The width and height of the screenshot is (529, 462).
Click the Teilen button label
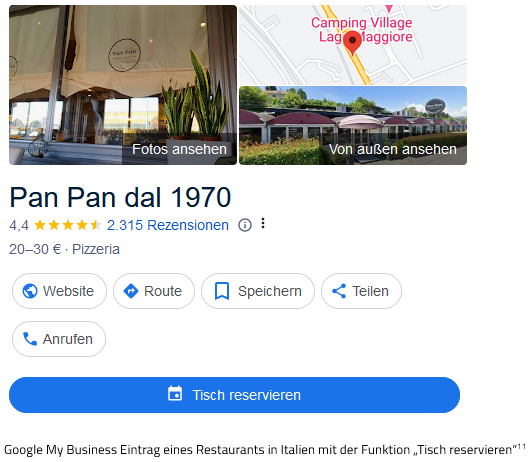click(x=370, y=291)
